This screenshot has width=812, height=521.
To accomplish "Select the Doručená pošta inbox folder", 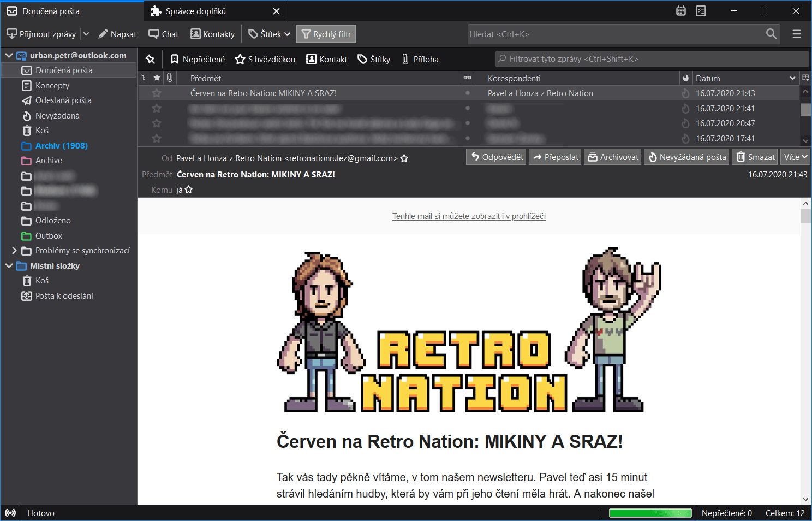I will pyautogui.click(x=69, y=70).
